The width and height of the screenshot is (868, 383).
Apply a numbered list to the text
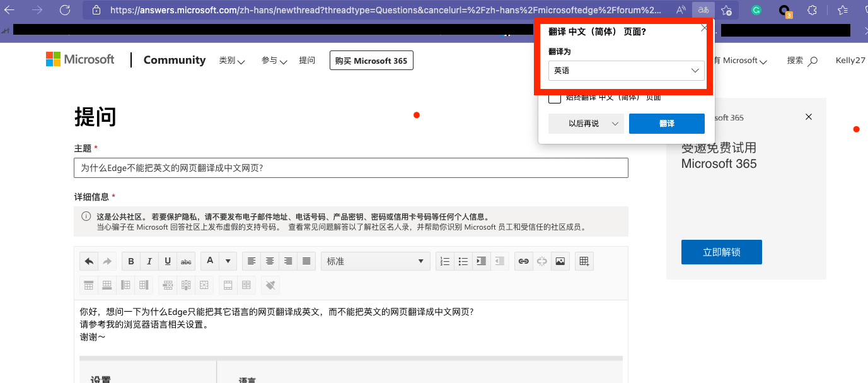click(444, 261)
